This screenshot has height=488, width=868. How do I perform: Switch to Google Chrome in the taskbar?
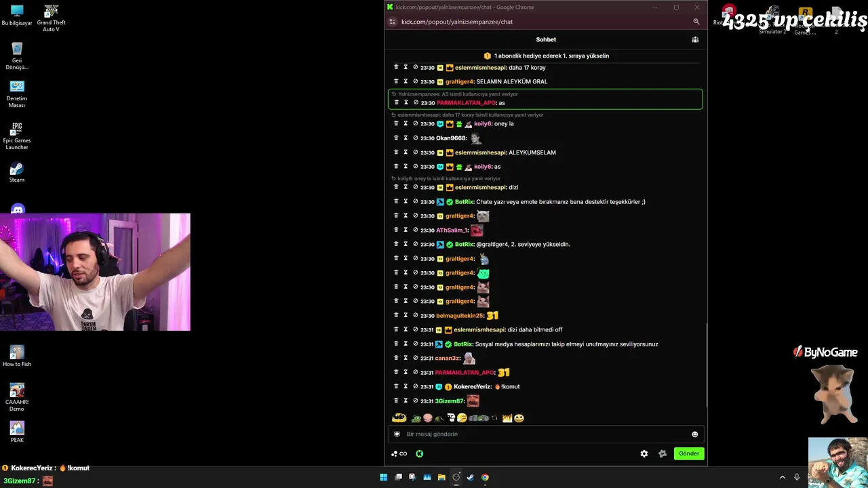(485, 477)
